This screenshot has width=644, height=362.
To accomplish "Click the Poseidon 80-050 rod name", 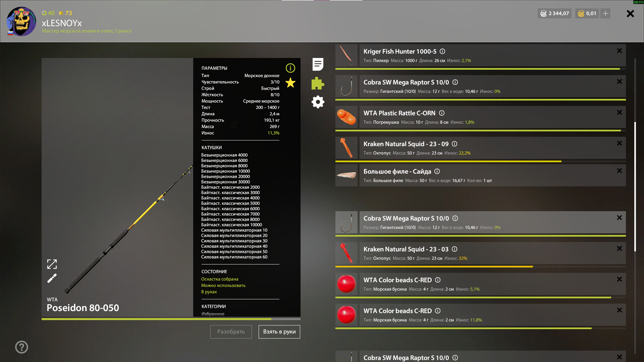I will 83,308.
